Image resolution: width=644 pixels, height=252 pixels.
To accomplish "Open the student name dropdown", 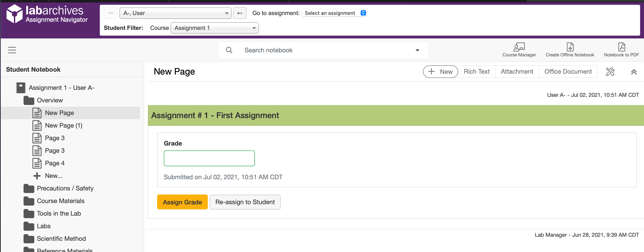I will 175,13.
